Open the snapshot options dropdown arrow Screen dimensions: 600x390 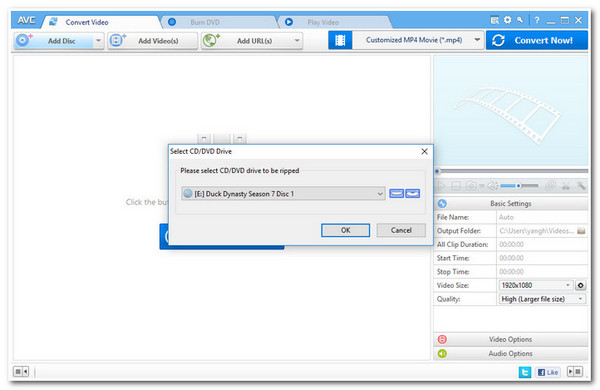(x=481, y=186)
